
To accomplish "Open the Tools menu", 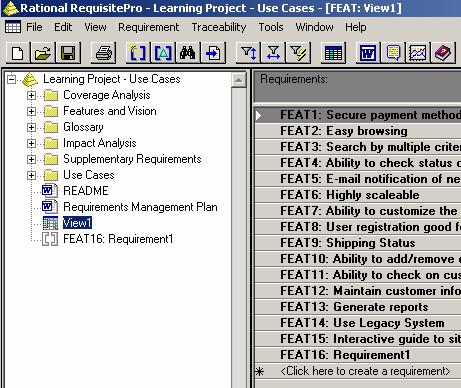I will coord(271,27).
